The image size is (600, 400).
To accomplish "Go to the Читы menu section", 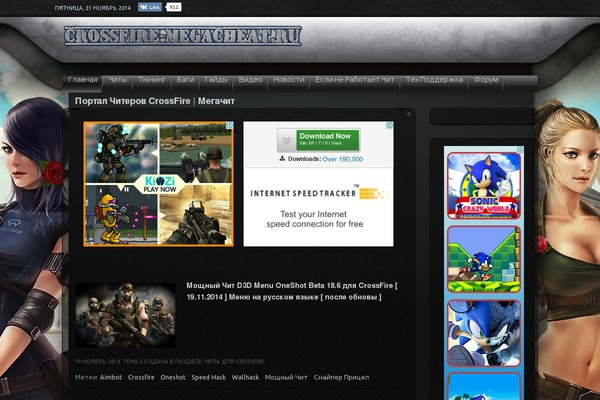I will click(117, 79).
